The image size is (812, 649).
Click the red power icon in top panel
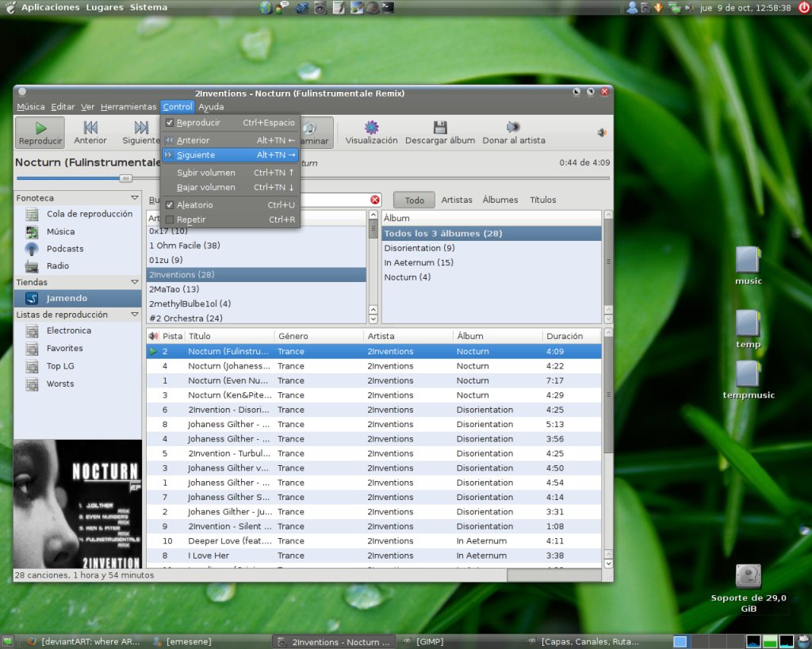[x=804, y=7]
